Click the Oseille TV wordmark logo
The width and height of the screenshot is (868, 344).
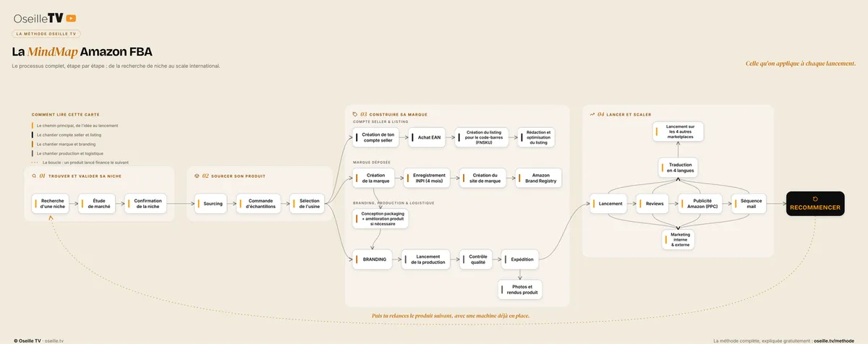click(x=38, y=18)
